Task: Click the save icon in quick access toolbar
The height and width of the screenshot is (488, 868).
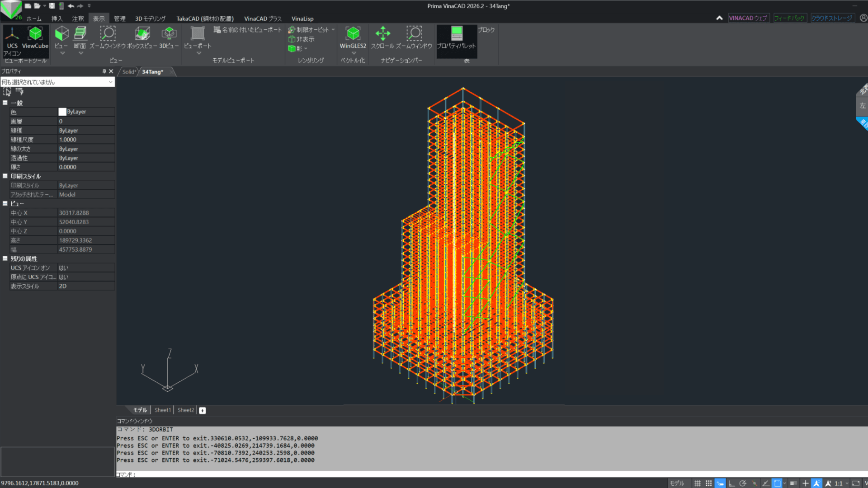Action: 52,6
